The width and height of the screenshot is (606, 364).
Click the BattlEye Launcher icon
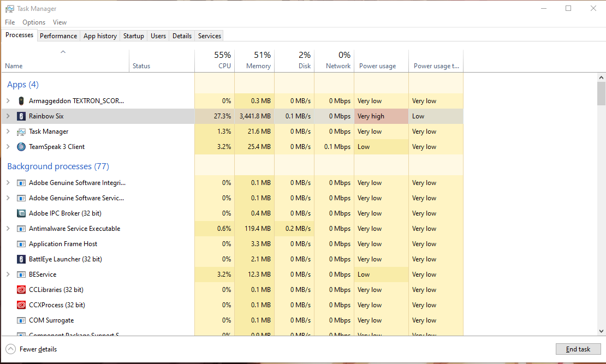[21, 259]
